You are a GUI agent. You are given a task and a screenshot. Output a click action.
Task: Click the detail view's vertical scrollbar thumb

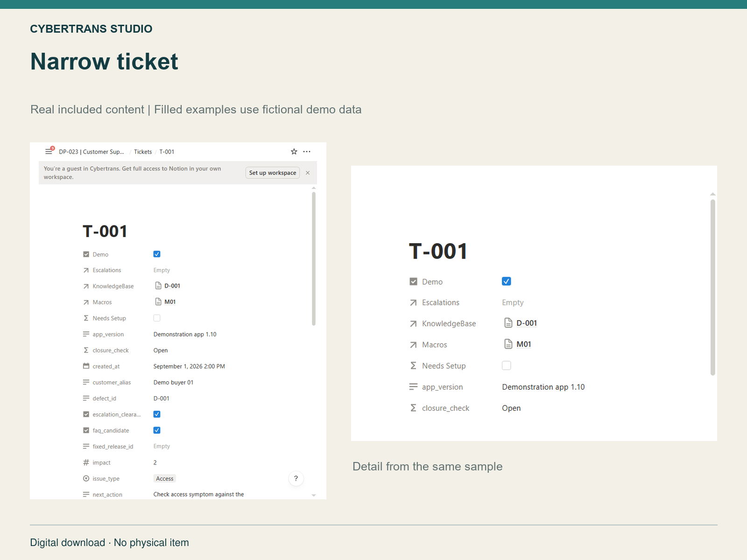[x=713, y=287]
